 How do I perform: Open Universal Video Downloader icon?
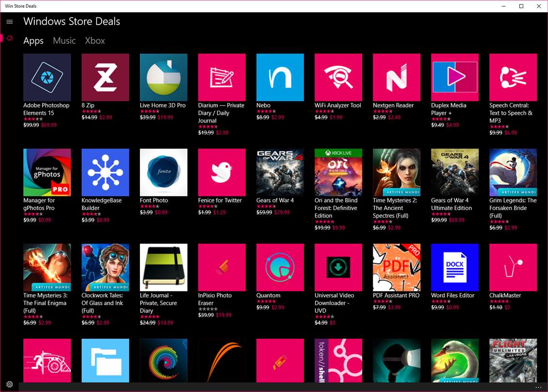point(338,267)
